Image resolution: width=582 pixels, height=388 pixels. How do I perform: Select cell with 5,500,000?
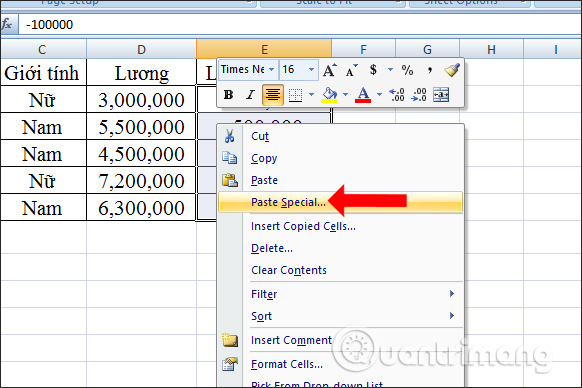pos(141,127)
